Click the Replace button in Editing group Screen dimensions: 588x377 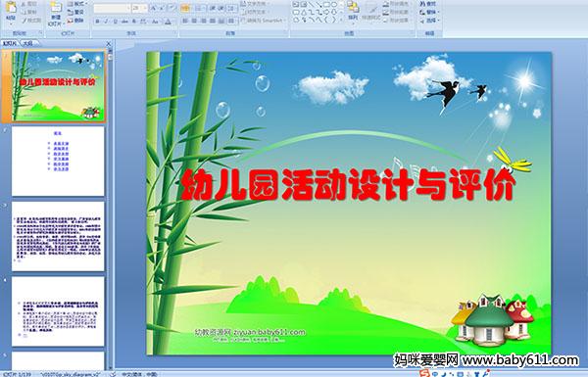pos(428,12)
